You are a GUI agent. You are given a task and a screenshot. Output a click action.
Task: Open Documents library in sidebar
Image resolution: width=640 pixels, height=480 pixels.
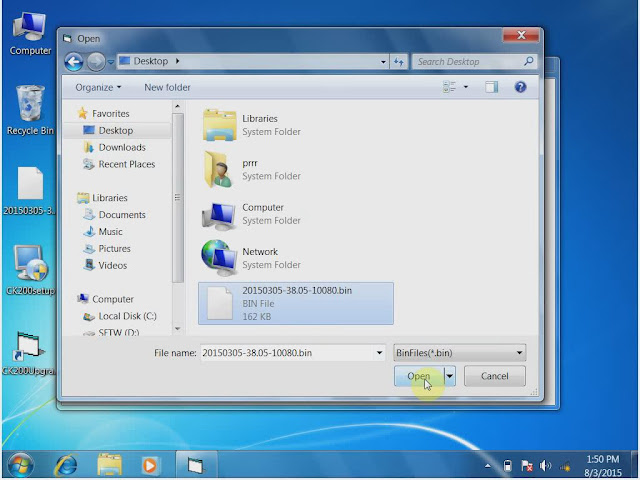tap(122, 215)
